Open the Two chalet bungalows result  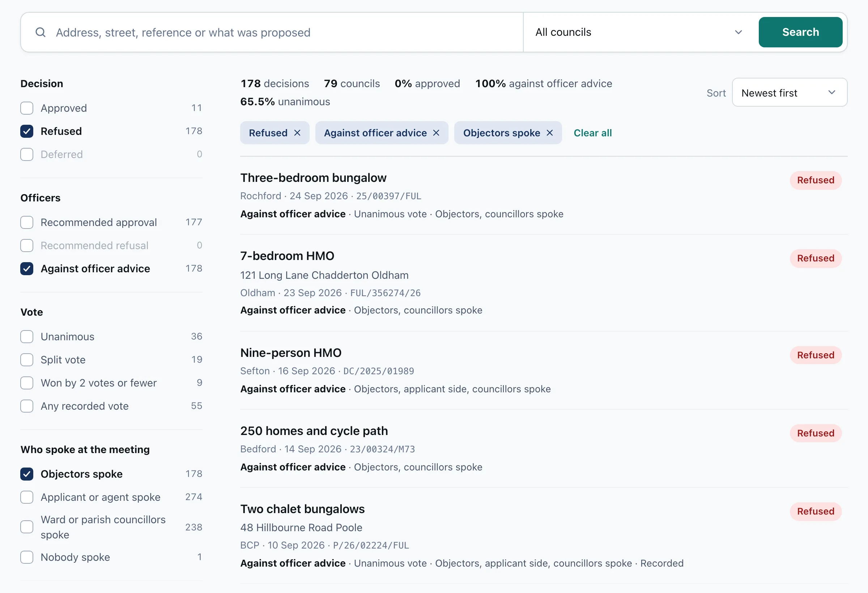click(302, 509)
